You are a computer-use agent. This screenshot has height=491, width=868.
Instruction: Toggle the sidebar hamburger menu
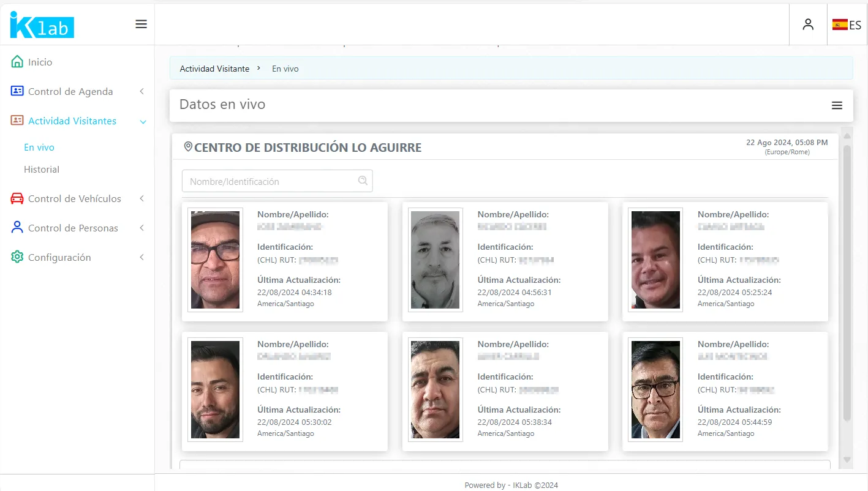[x=141, y=24]
